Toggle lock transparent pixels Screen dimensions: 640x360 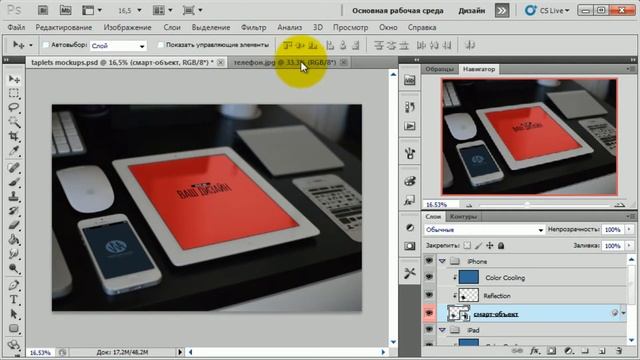click(x=467, y=245)
